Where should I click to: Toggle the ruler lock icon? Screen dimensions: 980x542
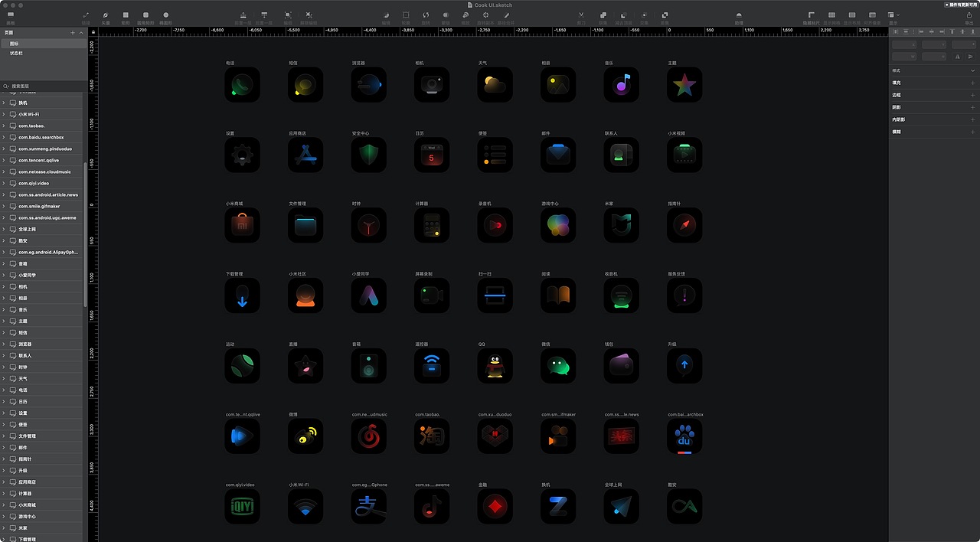93,32
